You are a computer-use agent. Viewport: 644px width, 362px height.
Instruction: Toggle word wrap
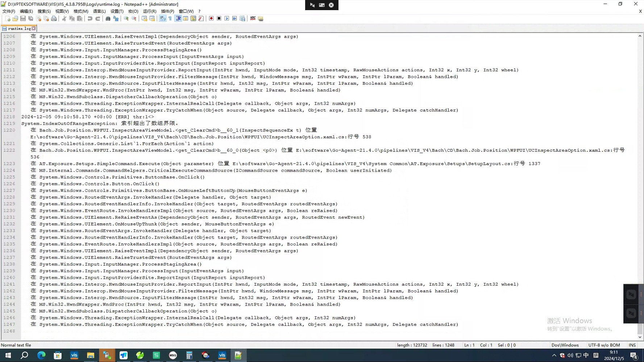point(162,18)
